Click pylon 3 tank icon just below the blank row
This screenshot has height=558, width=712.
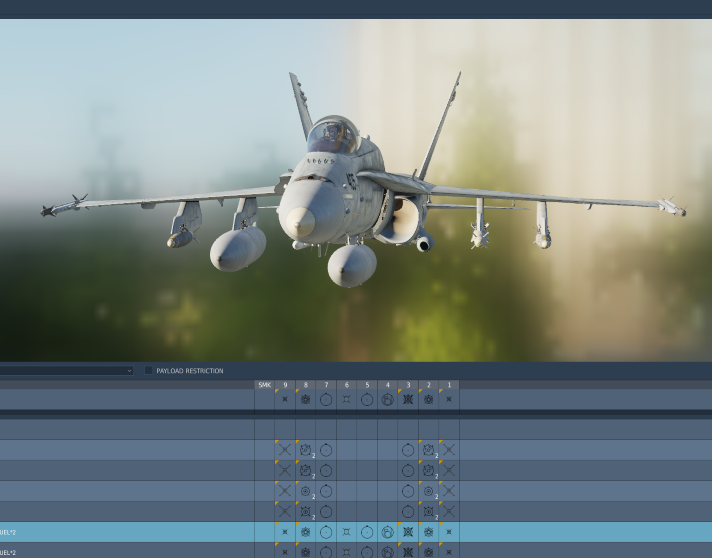(408, 450)
